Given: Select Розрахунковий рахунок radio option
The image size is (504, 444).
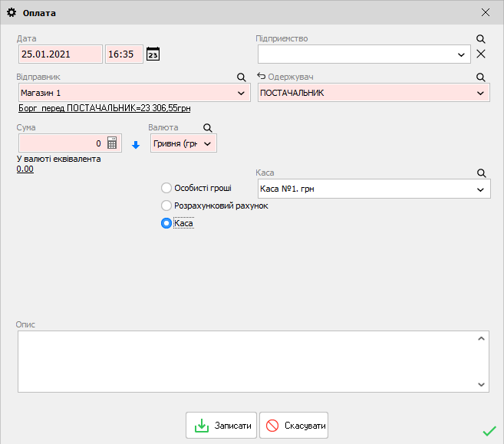Looking at the screenshot, I should tap(166, 206).
